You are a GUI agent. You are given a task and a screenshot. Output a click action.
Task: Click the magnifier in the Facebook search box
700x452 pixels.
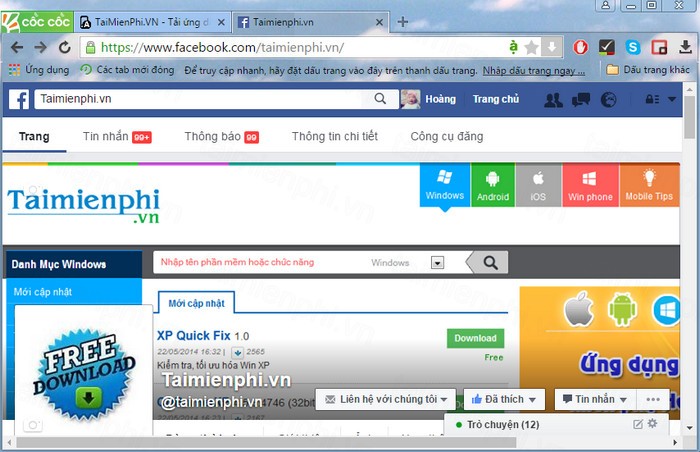pos(380,99)
